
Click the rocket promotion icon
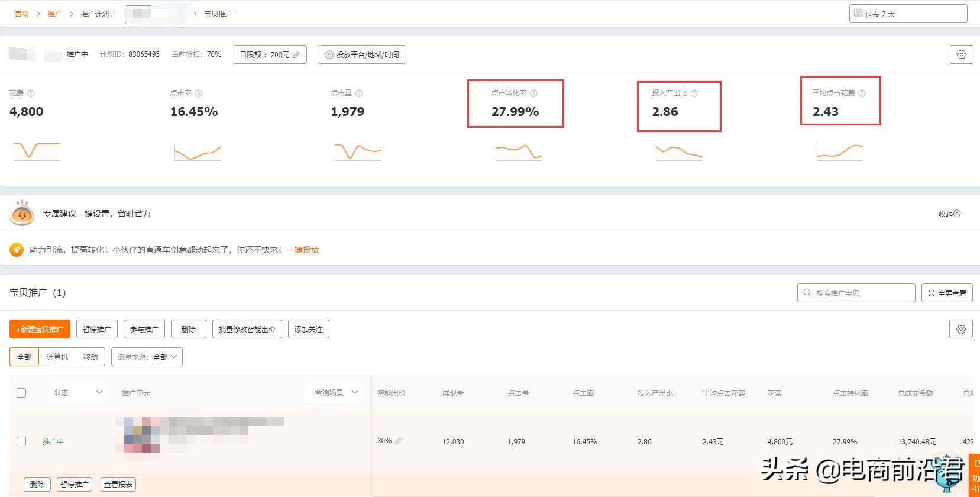17,250
